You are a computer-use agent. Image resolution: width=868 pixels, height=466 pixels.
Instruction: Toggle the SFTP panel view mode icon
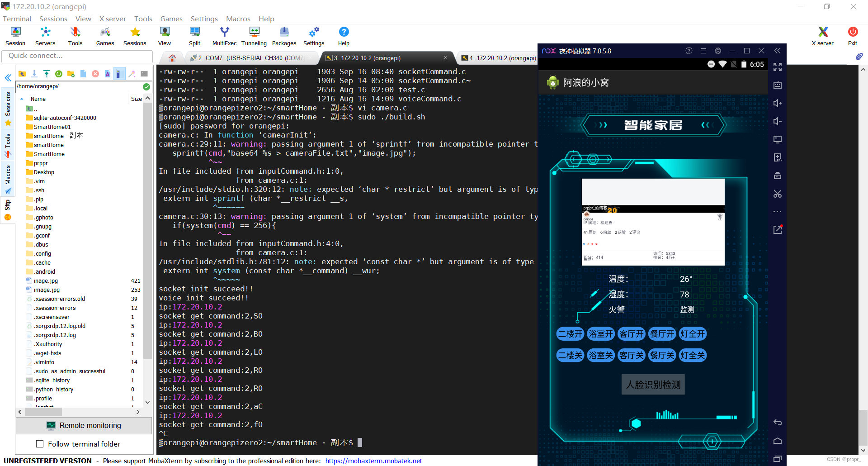point(119,74)
